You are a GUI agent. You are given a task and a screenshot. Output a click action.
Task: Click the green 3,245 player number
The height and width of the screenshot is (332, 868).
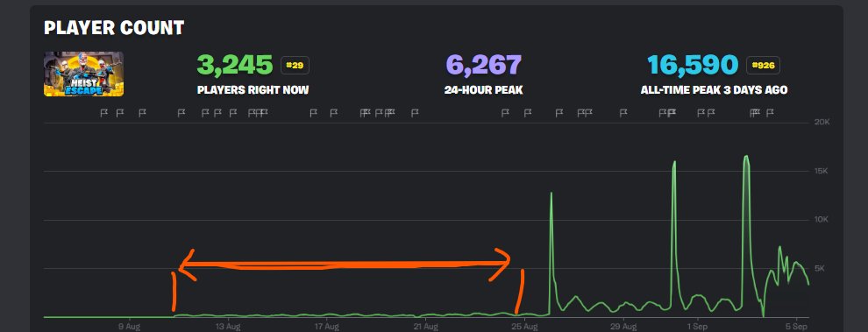coord(235,65)
